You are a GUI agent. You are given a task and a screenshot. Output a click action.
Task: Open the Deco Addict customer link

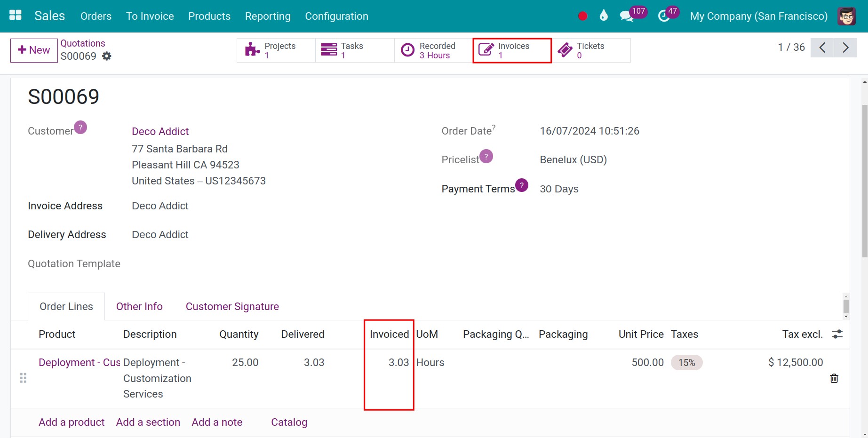click(160, 131)
